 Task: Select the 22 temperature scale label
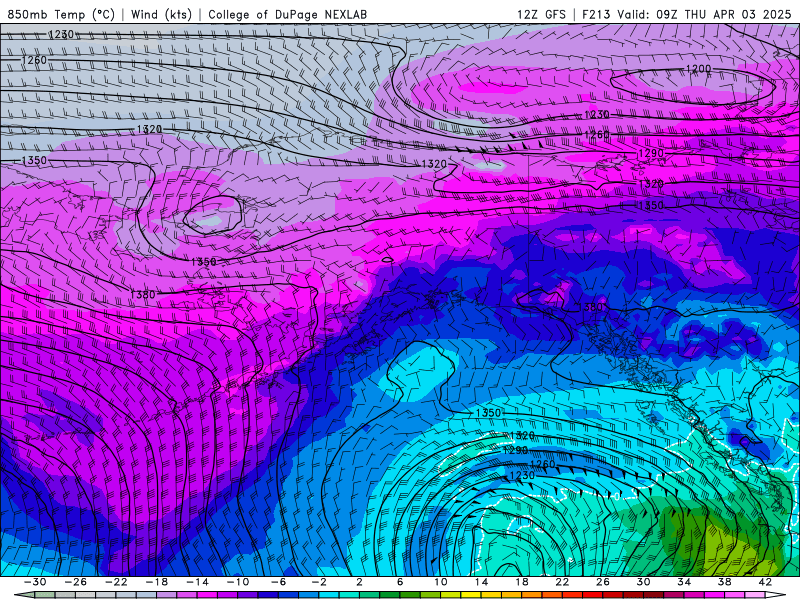(562, 582)
